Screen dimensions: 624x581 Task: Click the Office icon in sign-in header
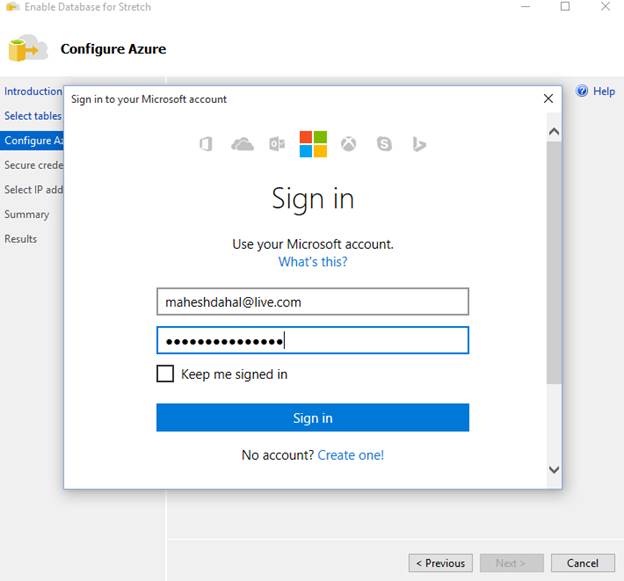click(206, 144)
